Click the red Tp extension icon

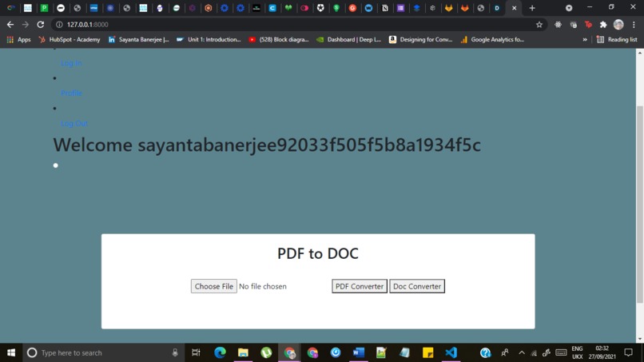point(588,25)
